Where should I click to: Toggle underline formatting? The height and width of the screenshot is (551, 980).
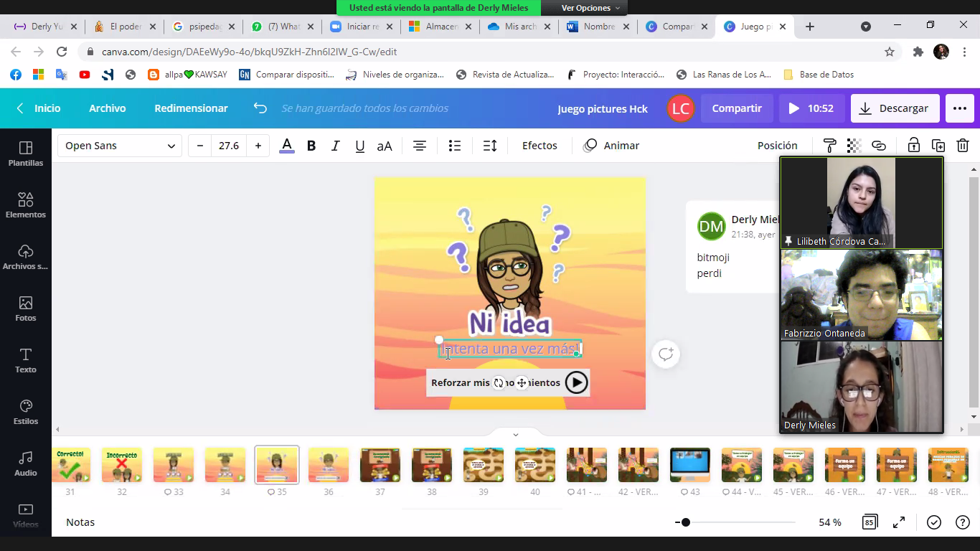pos(360,146)
